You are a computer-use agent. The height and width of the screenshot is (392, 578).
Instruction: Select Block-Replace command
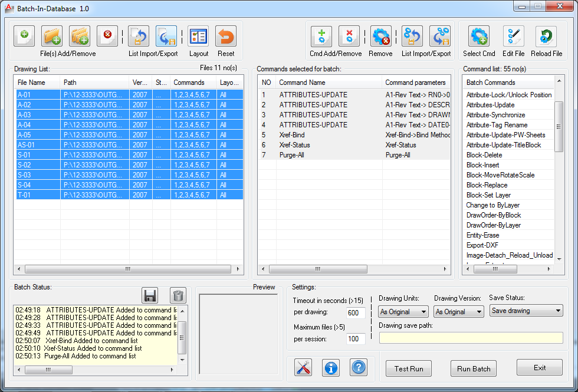(508, 185)
